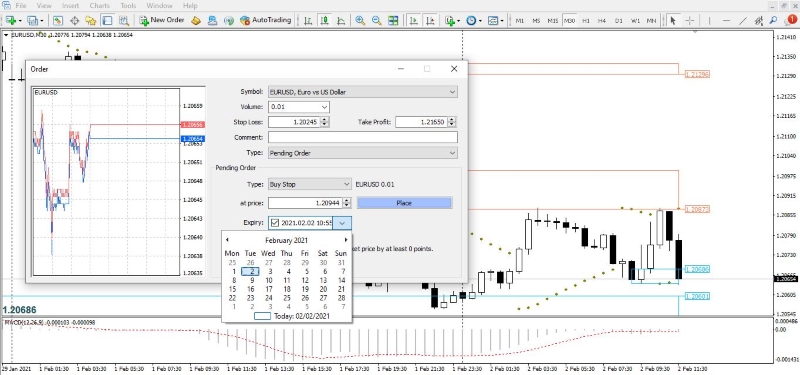Open the File menu
Viewport: 800px width, 375px height.
click(21, 6)
